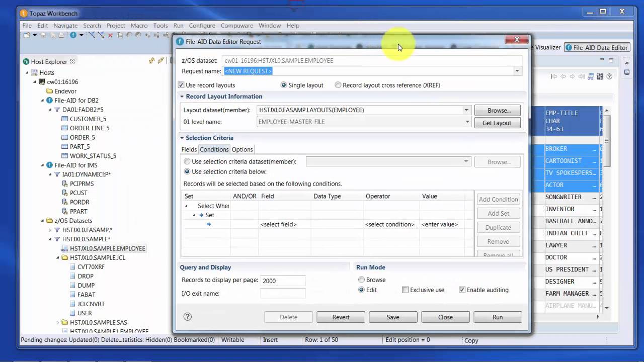
Task: Click the enter value link
Action: coord(439,224)
